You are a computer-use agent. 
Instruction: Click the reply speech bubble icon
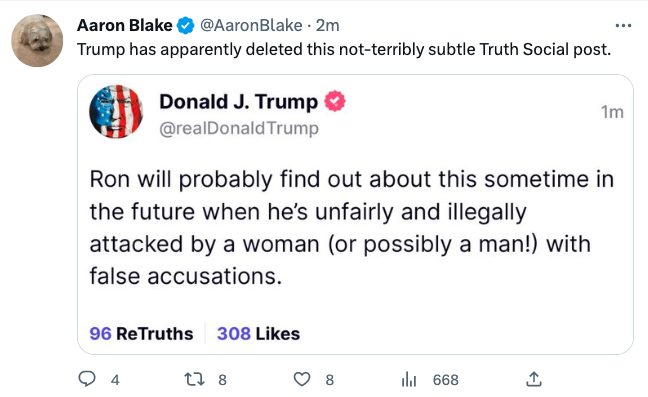point(87,379)
